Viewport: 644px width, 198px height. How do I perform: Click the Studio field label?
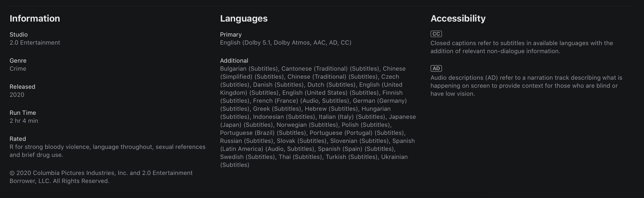19,35
